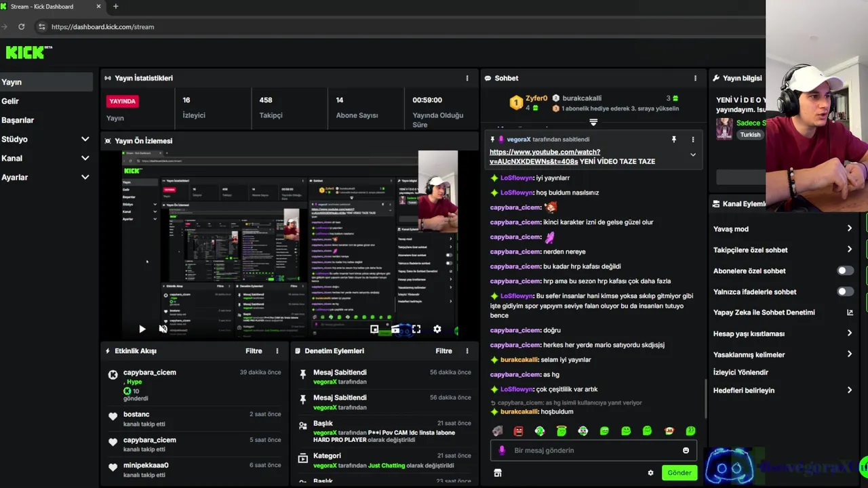
Task: Click İzleyici Yönlendir option
Action: coord(741,372)
